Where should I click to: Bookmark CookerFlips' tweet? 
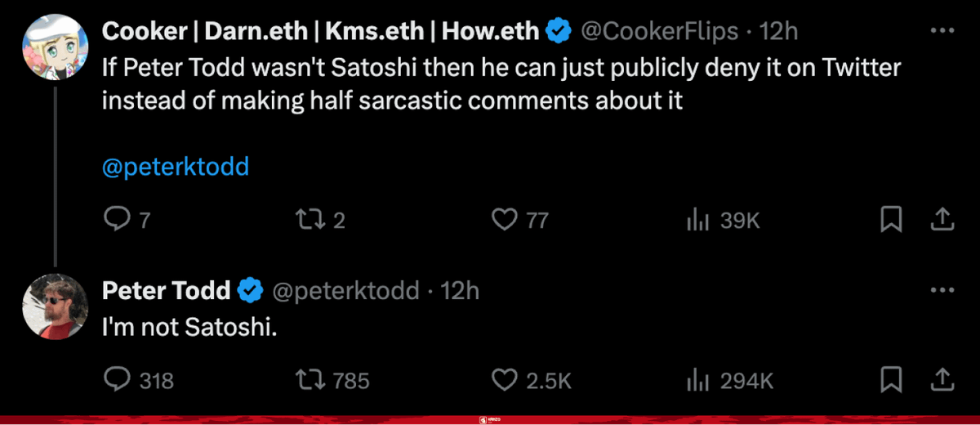(x=892, y=219)
